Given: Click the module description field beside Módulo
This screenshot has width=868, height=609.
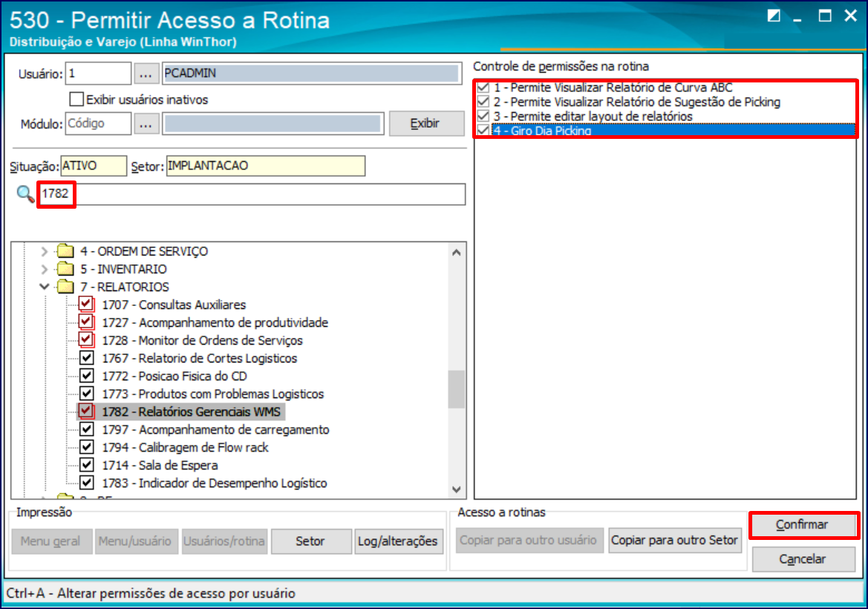Looking at the screenshot, I should 273,124.
